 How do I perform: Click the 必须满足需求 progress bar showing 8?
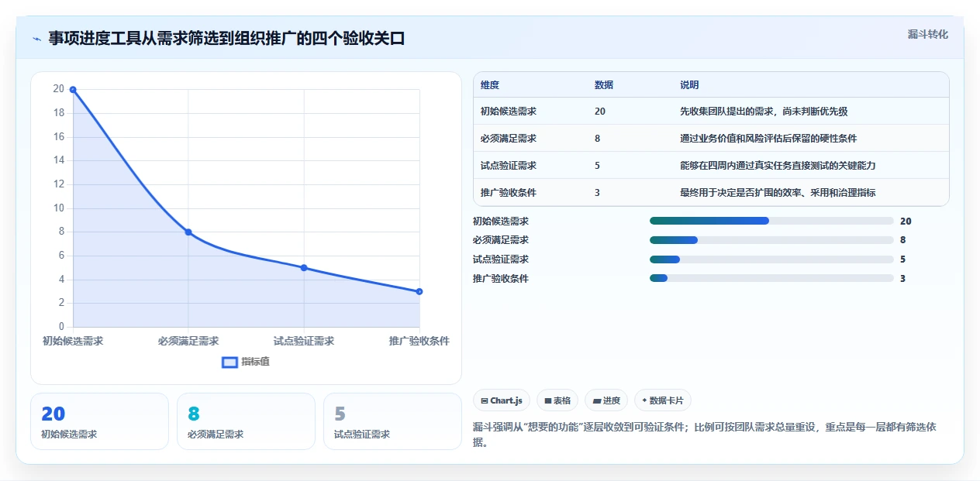(771, 240)
